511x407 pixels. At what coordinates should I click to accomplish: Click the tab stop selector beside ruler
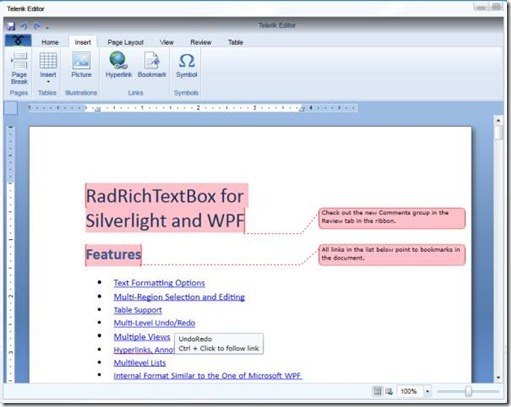pos(11,108)
